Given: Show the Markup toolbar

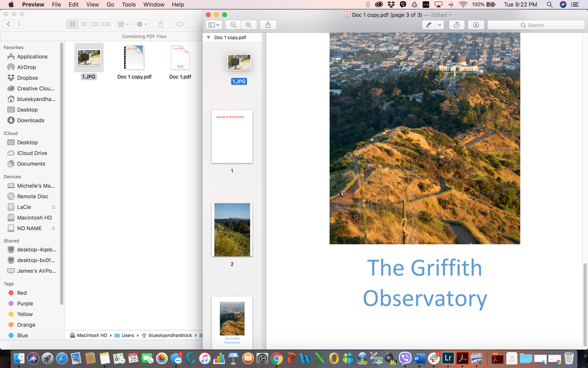Looking at the screenshot, I should [475, 25].
